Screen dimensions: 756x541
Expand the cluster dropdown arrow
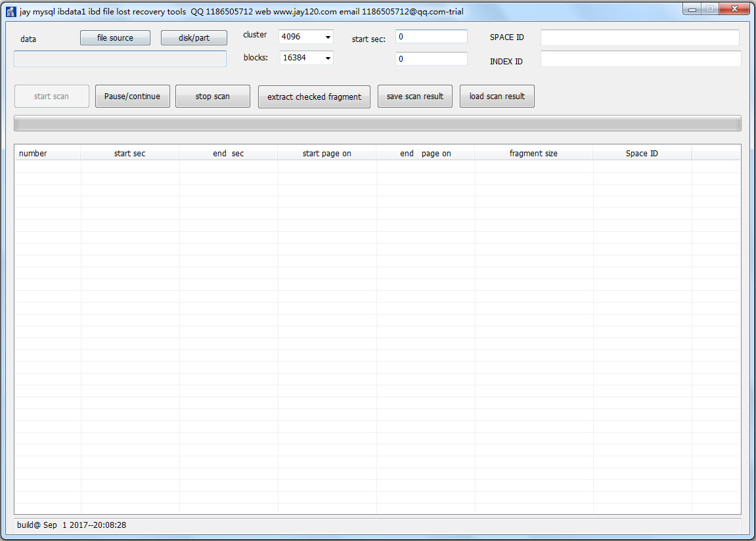click(326, 37)
